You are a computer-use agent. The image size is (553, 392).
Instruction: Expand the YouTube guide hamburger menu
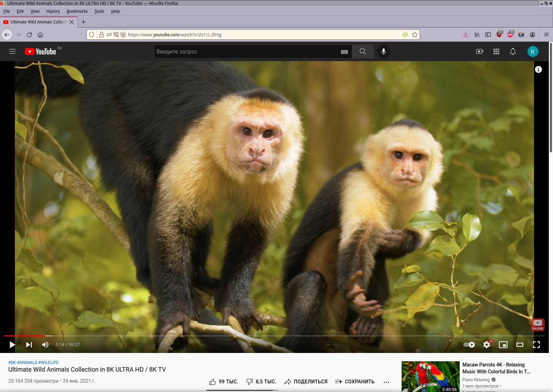click(12, 51)
